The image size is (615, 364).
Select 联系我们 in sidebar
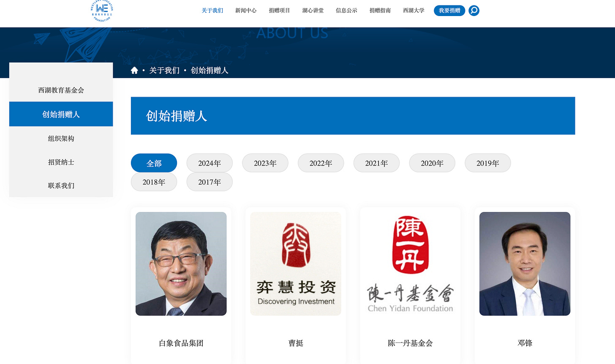(x=61, y=186)
